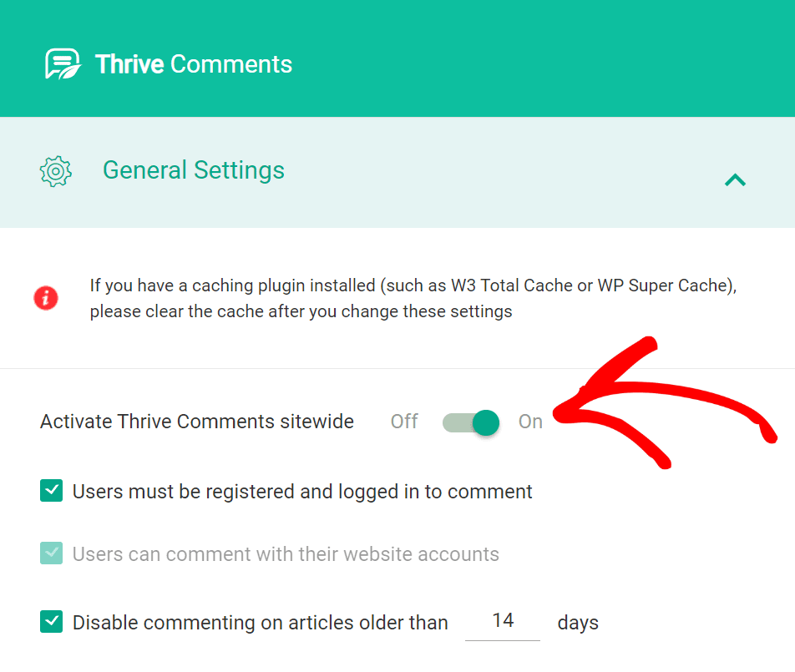Click Disable commenting on articles older label

(261, 623)
